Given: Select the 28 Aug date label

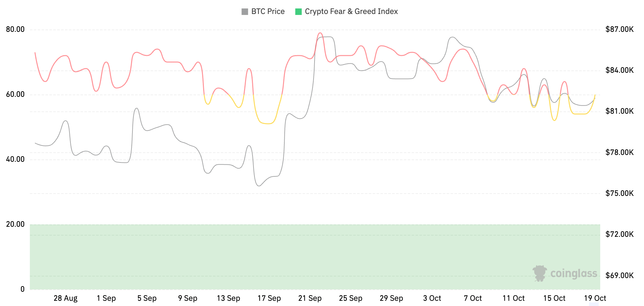Looking at the screenshot, I should pos(66,298).
